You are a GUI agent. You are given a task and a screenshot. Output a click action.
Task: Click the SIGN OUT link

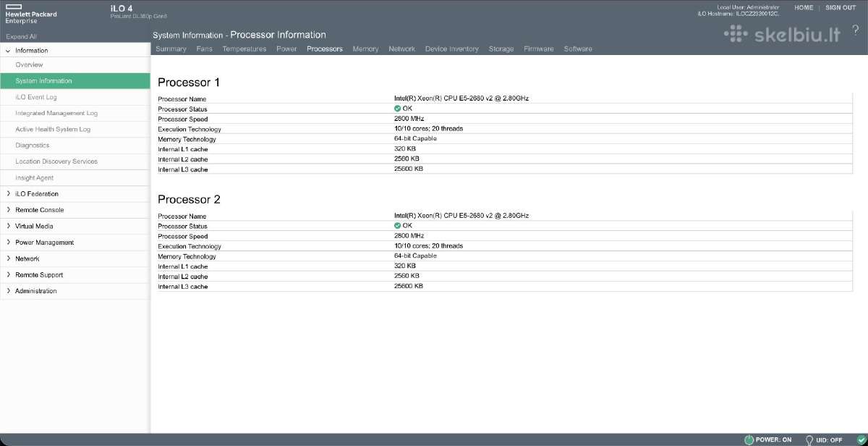(x=841, y=7)
